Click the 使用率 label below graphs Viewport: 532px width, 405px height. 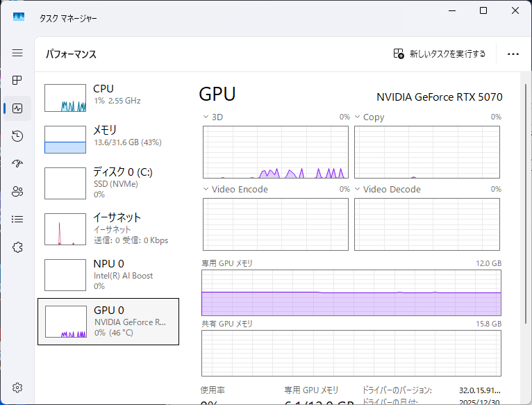click(x=213, y=390)
